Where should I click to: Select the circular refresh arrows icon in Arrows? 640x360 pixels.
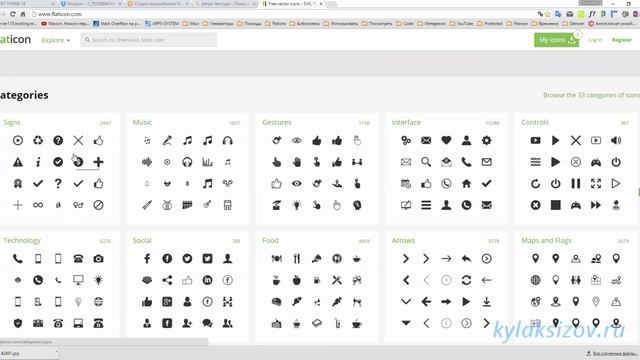point(466,280)
